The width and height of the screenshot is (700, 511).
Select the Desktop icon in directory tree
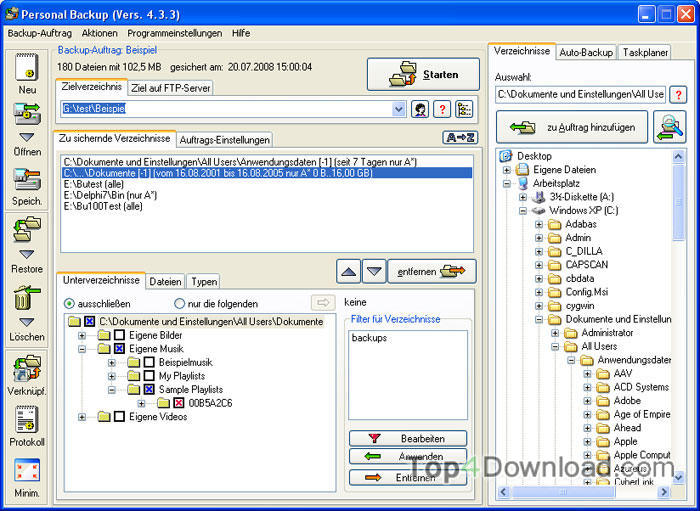pyautogui.click(x=506, y=156)
